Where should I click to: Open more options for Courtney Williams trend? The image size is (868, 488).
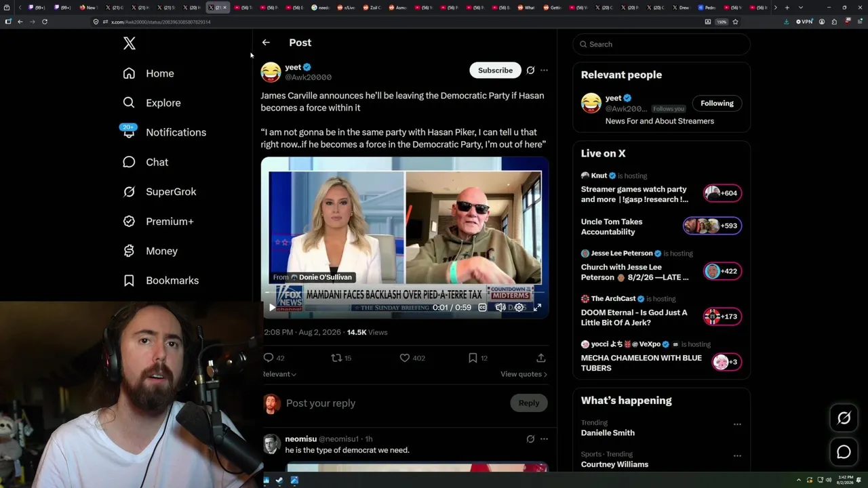pyautogui.click(x=737, y=456)
